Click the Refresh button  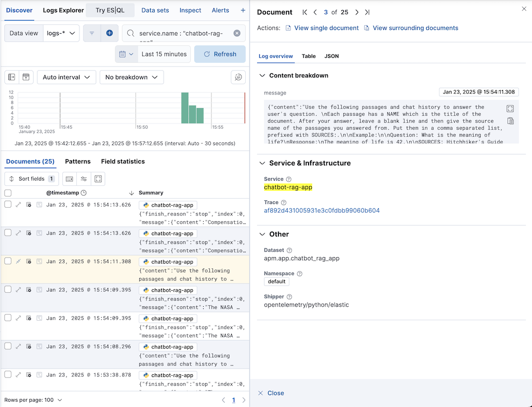(220, 54)
